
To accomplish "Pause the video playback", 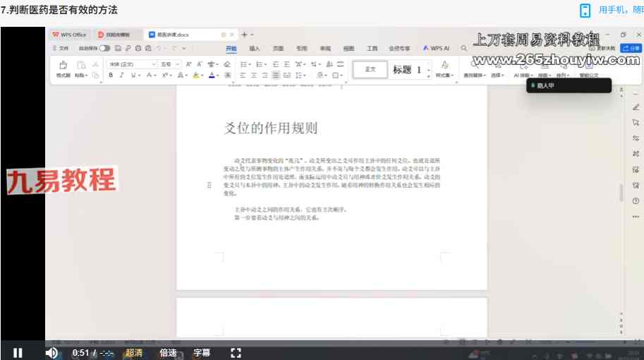I will [x=18, y=353].
